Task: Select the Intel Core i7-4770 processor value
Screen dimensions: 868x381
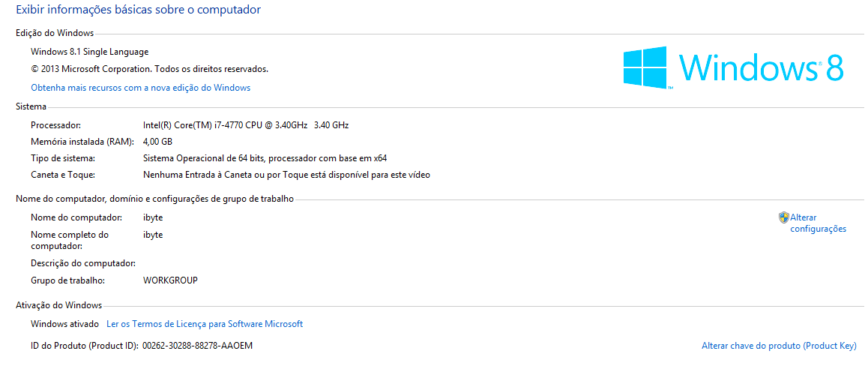Action: (x=246, y=125)
